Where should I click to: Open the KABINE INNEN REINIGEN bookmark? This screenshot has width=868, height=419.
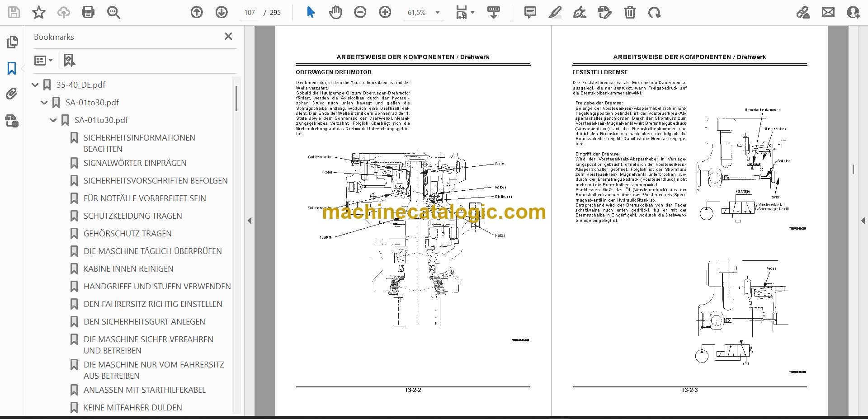[x=128, y=268]
